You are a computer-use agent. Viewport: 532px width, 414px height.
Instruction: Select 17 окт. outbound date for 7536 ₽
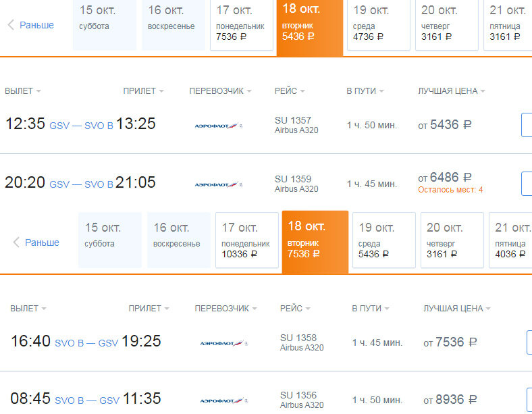242,24
